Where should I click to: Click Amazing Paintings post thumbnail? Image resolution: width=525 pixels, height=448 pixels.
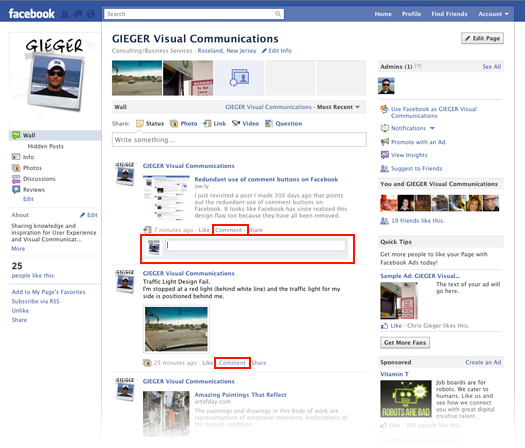point(166,414)
